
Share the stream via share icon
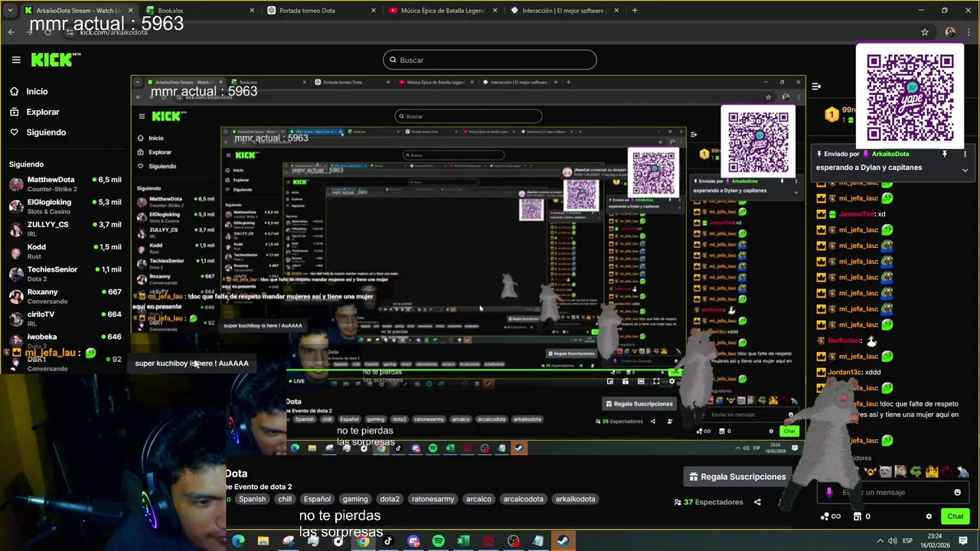pos(757,502)
